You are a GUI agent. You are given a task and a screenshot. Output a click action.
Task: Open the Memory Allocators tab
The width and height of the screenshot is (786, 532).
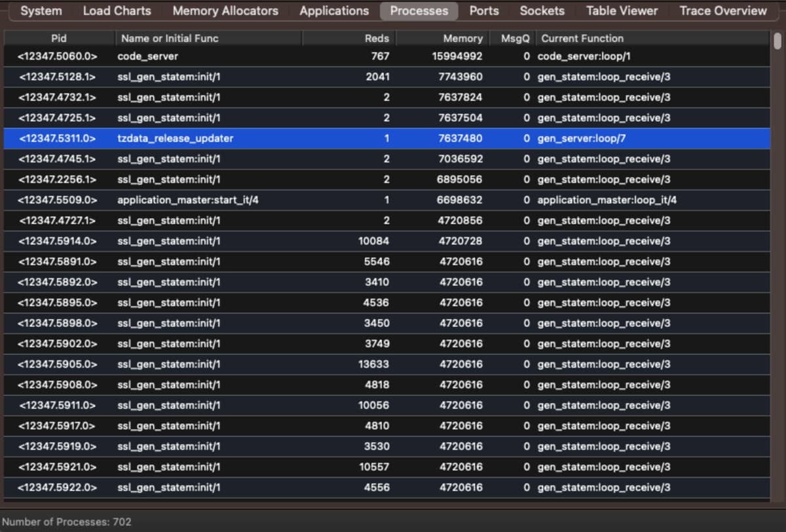[225, 10]
